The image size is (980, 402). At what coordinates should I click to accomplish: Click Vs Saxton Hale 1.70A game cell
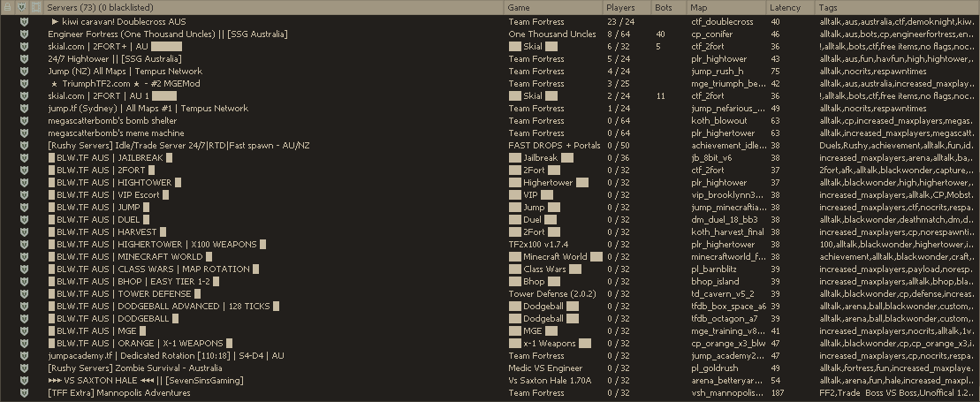tap(550, 381)
